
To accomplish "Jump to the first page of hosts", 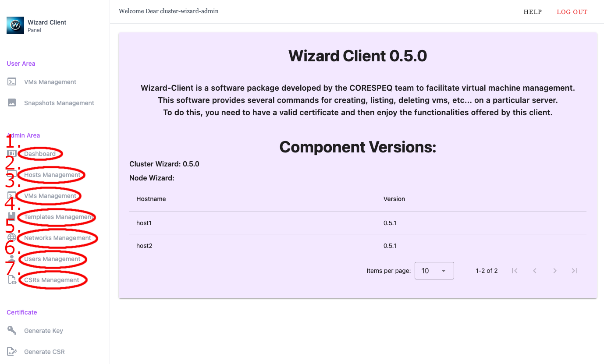I will (x=515, y=271).
